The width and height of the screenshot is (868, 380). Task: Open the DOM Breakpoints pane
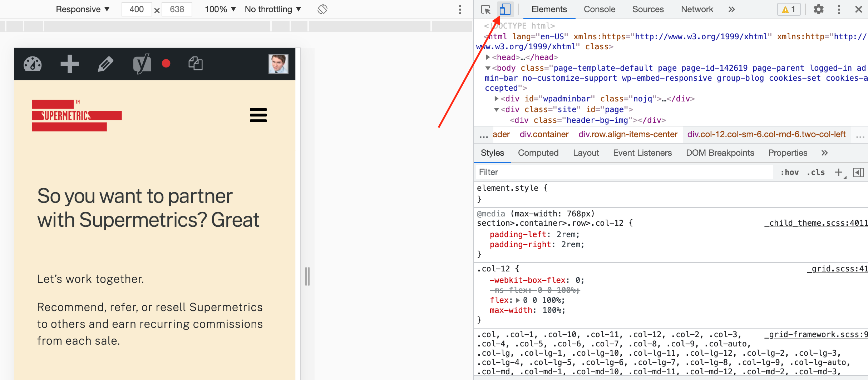coord(720,153)
